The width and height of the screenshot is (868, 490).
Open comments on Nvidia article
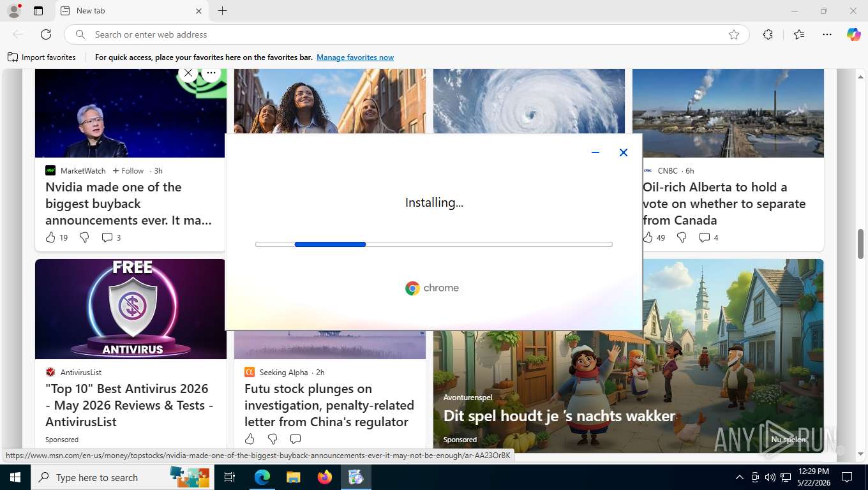107,237
